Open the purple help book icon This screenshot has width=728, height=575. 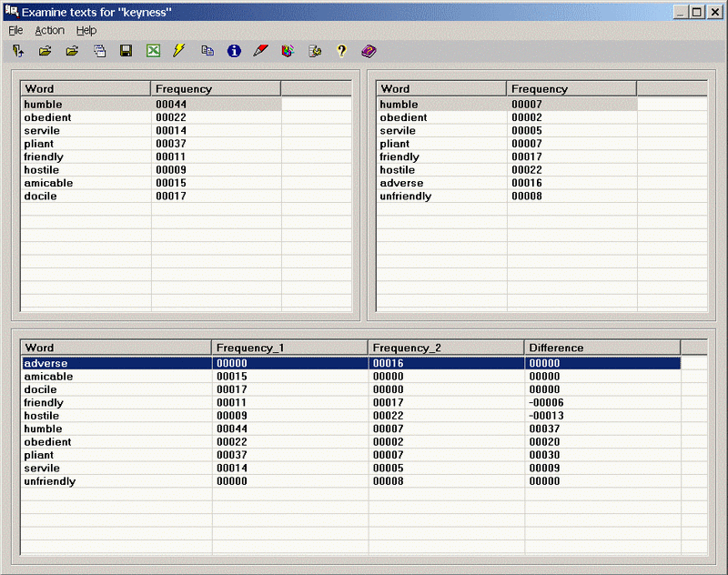[369, 51]
